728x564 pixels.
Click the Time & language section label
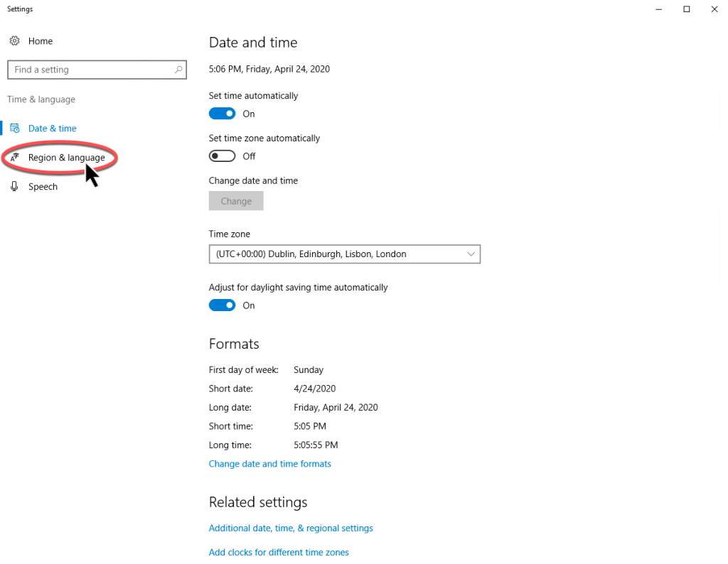click(x=41, y=99)
